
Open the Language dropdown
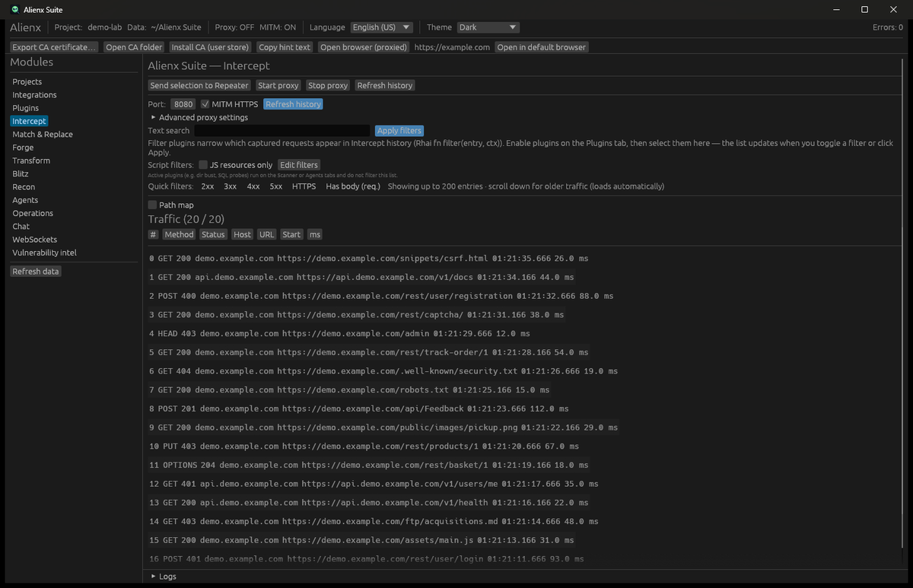point(381,27)
